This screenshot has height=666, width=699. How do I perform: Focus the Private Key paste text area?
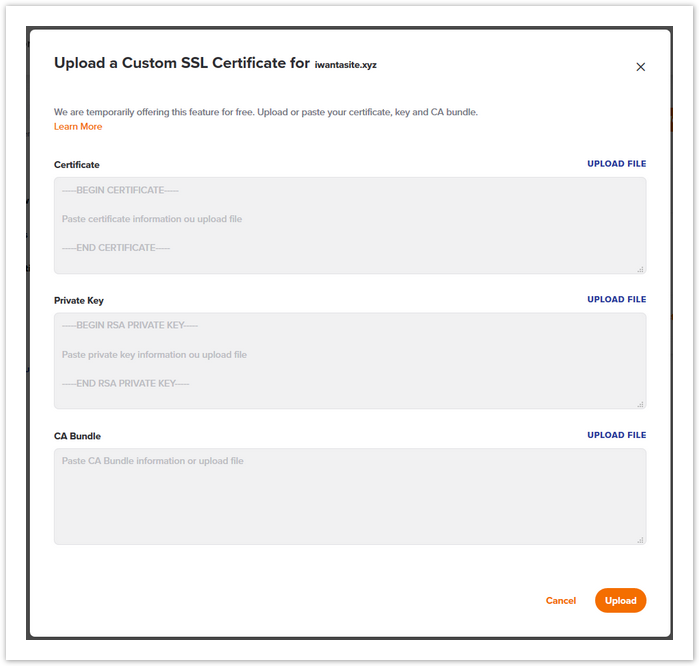click(x=350, y=361)
